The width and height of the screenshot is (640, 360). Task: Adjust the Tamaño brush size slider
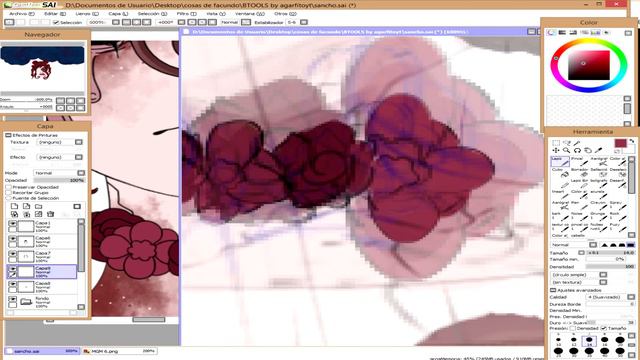(x=611, y=253)
